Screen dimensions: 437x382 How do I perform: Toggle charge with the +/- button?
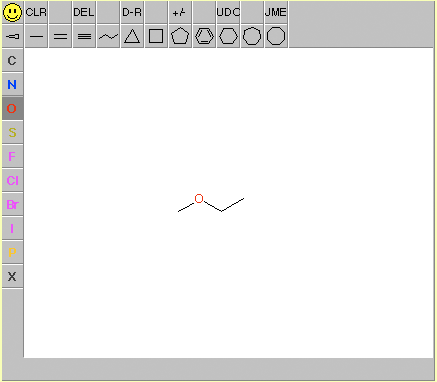180,12
